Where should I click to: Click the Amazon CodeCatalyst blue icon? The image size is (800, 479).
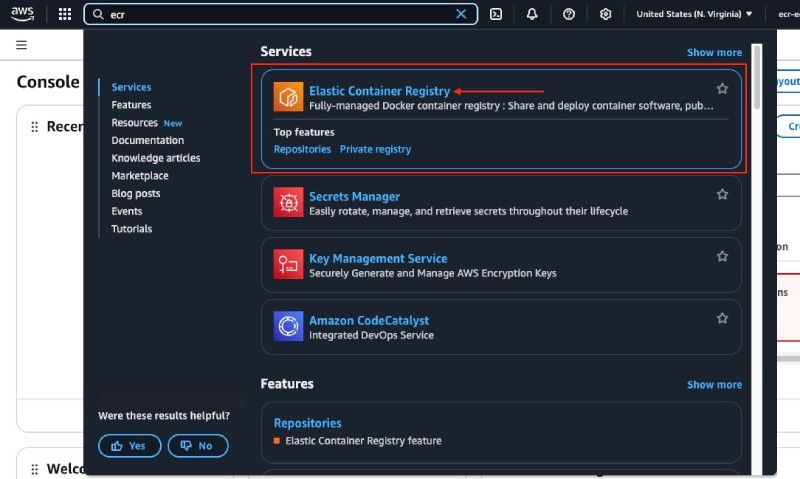pos(288,326)
